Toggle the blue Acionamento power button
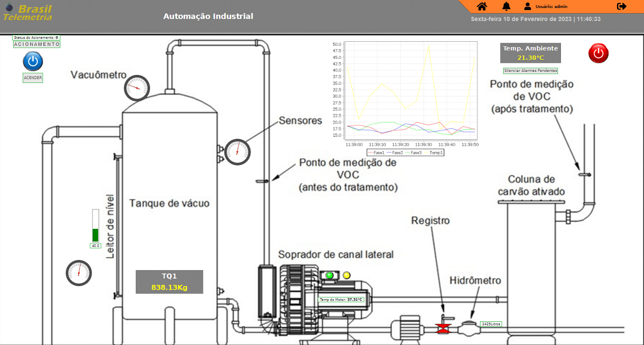The height and width of the screenshot is (345, 644). (33, 61)
